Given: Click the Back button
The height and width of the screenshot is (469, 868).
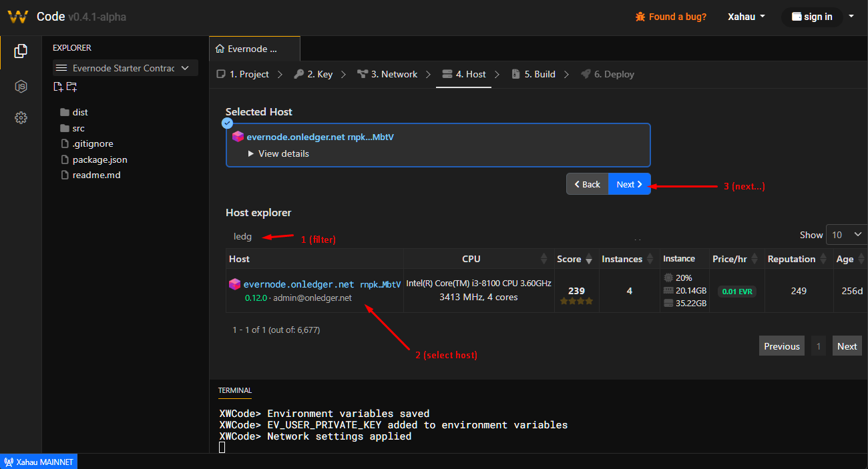Looking at the screenshot, I should point(588,184).
